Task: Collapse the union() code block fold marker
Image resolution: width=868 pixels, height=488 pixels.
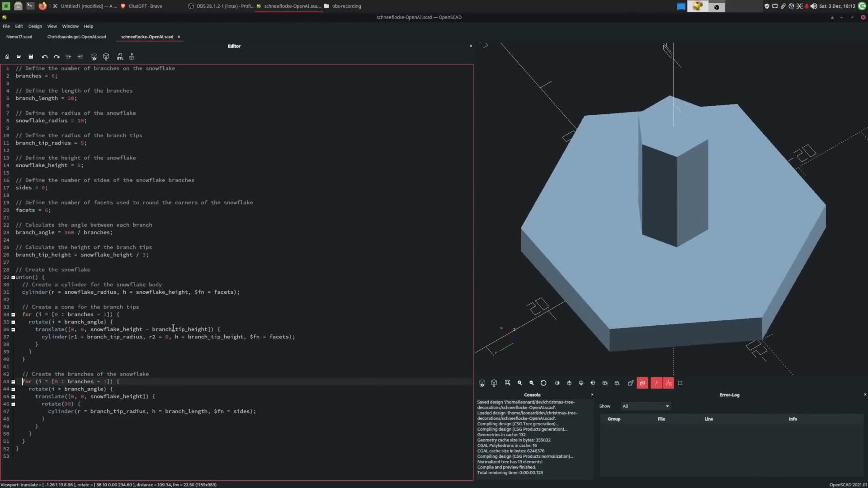Action: (x=13, y=277)
